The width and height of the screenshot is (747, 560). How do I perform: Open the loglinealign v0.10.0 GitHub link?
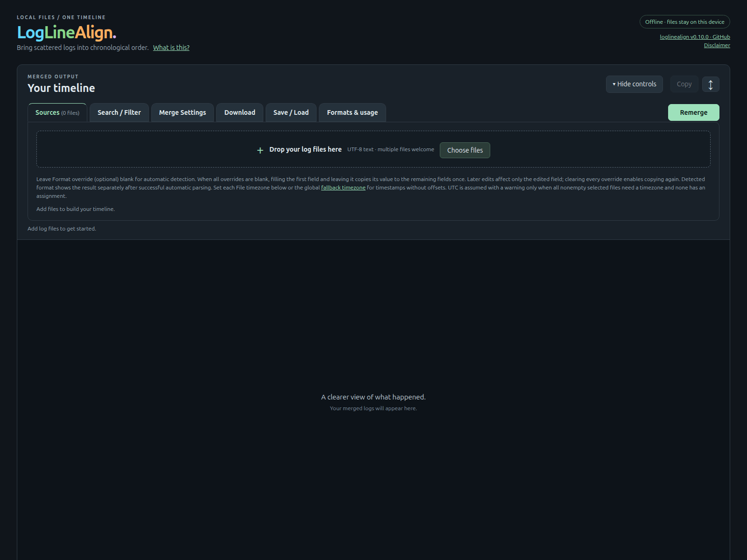[x=695, y=37]
